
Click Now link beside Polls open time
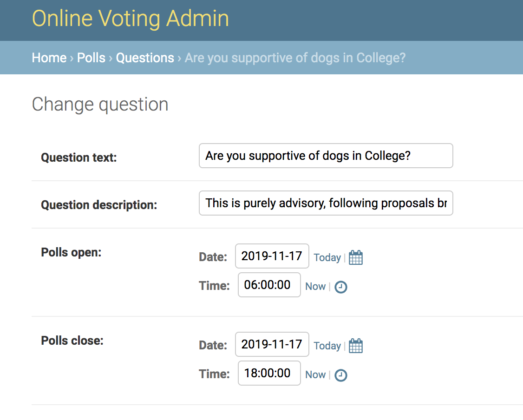315,287
